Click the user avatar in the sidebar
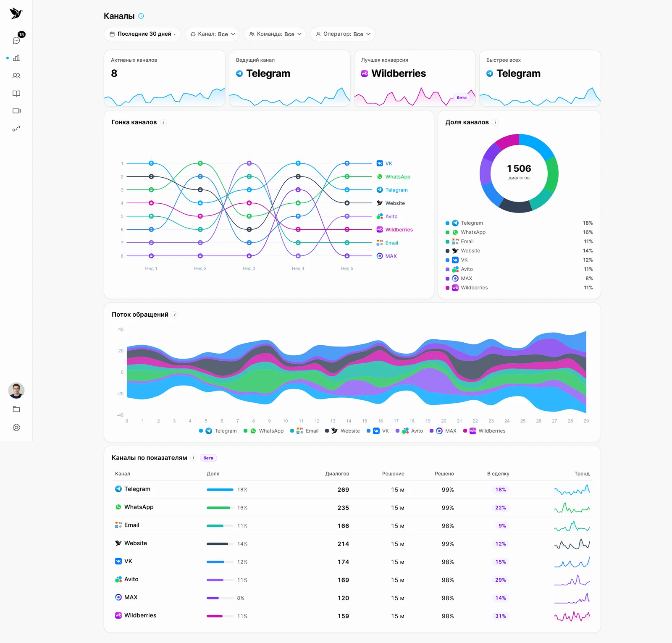Viewport: 672px width, 643px height. coord(16,391)
